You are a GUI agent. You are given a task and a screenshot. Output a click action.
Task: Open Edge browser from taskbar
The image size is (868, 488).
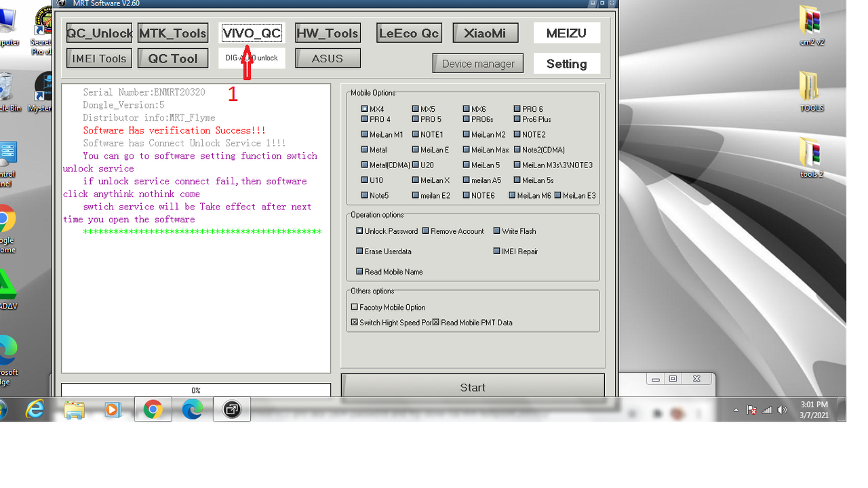(193, 409)
